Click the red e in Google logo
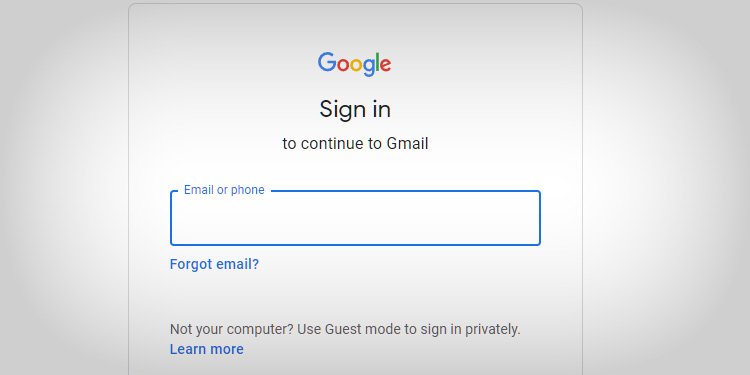The width and height of the screenshot is (750, 375). 386,65
